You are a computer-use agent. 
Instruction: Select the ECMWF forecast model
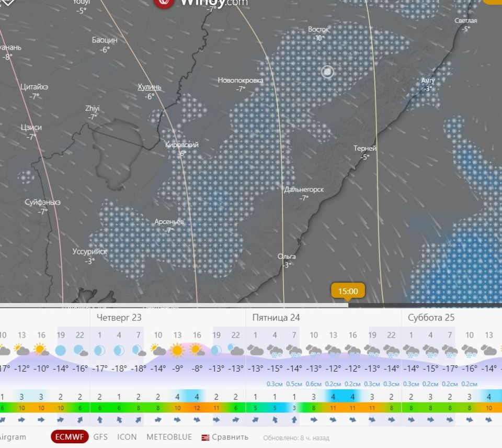tap(70, 437)
